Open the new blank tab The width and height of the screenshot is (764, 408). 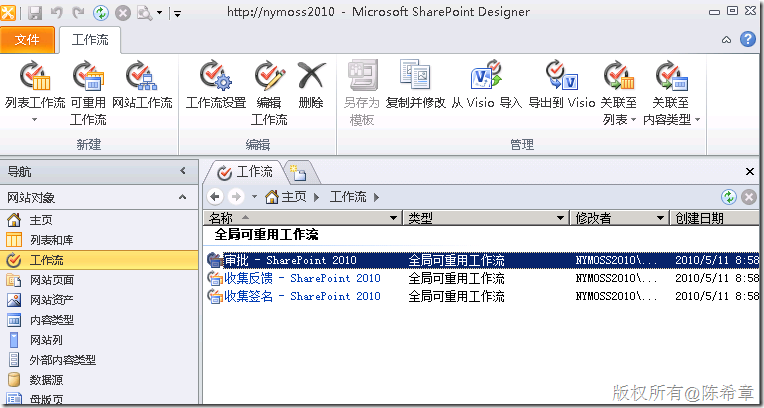pyautogui.click(x=298, y=173)
